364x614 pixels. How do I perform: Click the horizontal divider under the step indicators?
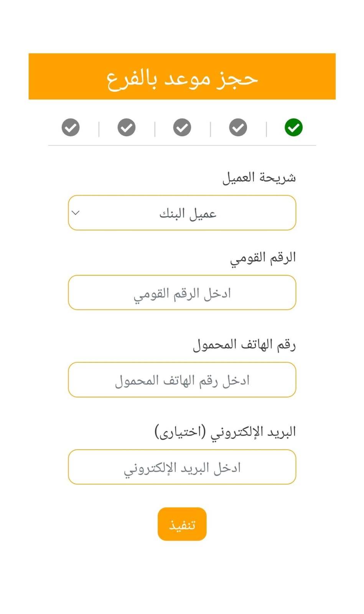coord(182,146)
